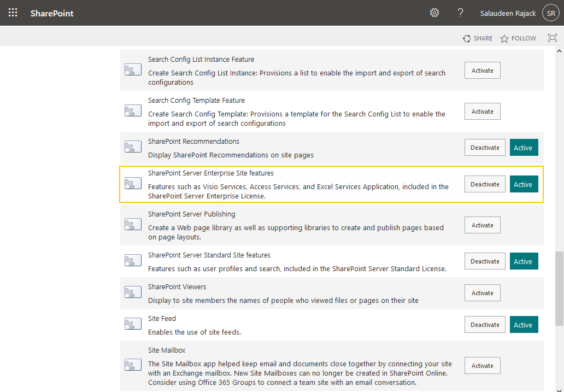
Task: Select the Search Config List Instance Feature title
Action: pos(201,60)
